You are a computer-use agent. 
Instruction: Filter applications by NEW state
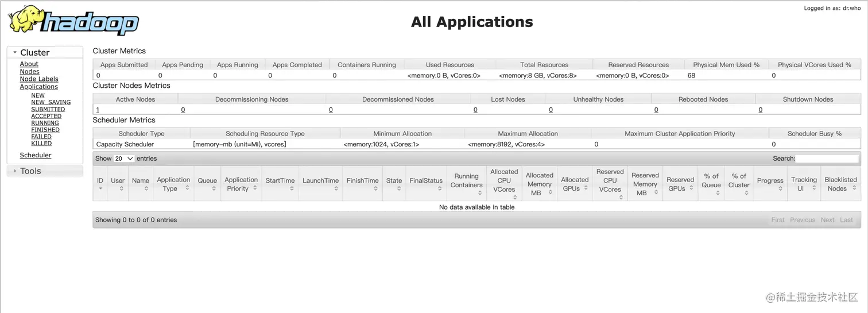coord(38,95)
